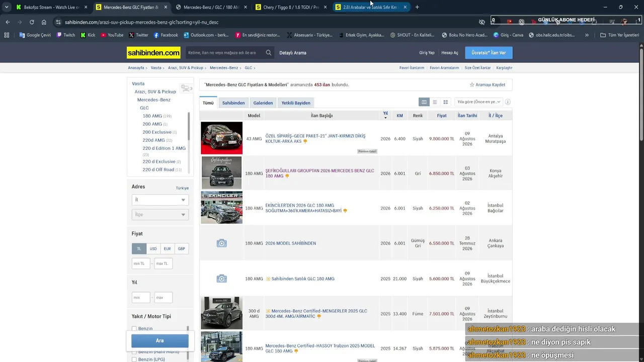
Task: Open the YouTube bookmark
Action: (x=112, y=35)
